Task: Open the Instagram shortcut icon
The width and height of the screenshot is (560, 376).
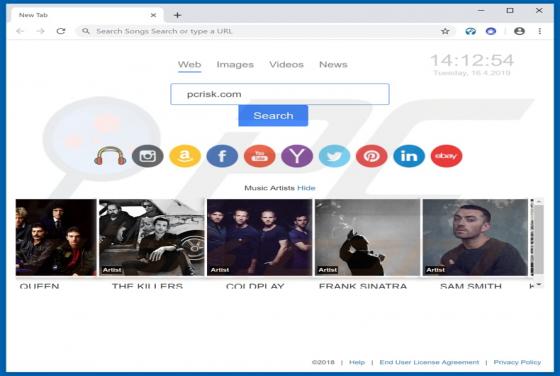Action: pyautogui.click(x=148, y=156)
